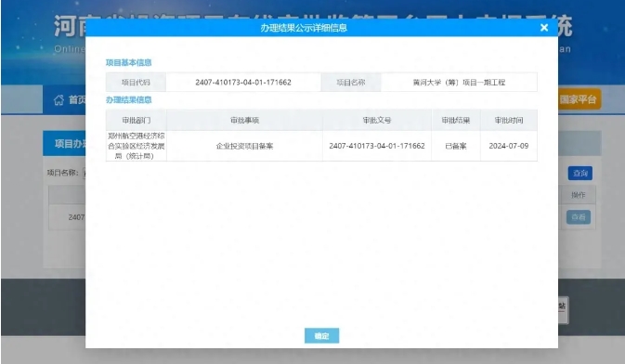Select the 项目基本信息 section heading
Viewport: 625px width, 364px height.
coord(128,62)
